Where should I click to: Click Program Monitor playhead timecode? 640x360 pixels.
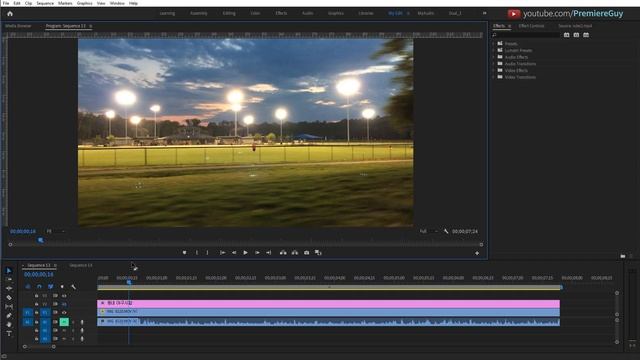point(23,231)
